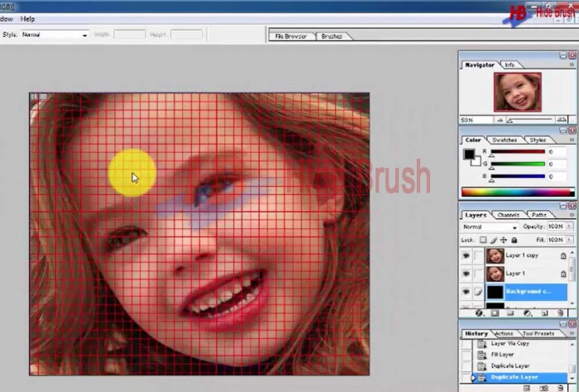
Task: Click the Lock all padlock icon
Action: pos(514,240)
